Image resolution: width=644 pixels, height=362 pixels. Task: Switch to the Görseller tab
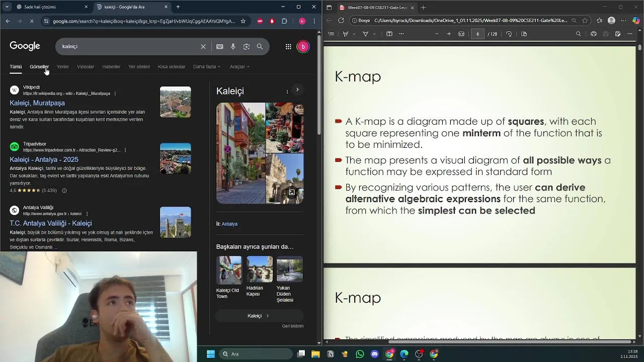coord(39,66)
